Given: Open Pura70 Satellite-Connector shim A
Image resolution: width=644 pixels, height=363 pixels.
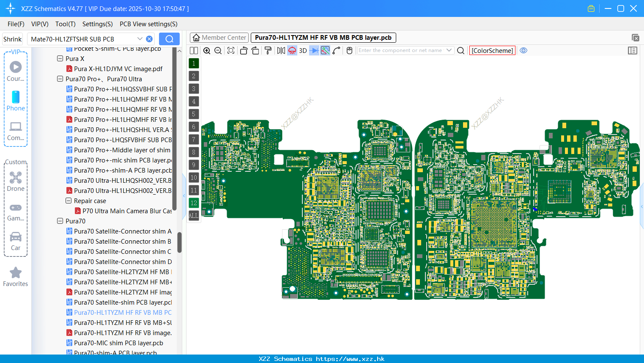Looking at the screenshot, I should click(119, 231).
